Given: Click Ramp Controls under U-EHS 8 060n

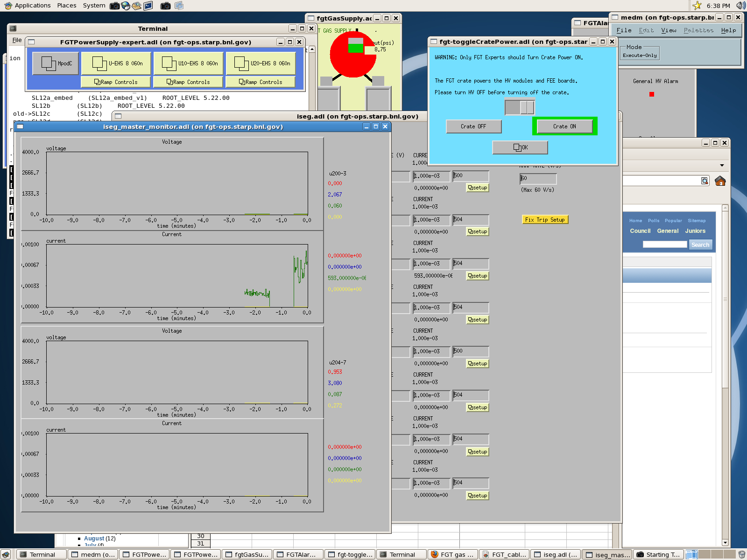Looking at the screenshot, I should (x=116, y=82).
